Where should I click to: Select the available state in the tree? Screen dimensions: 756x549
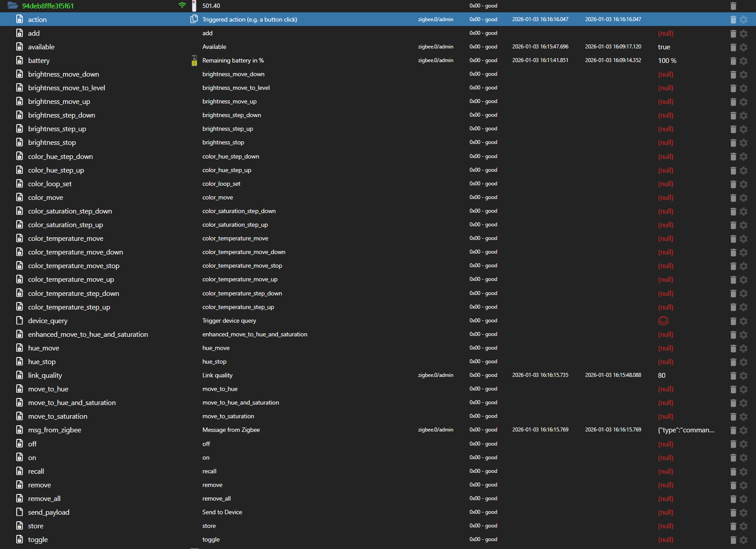41,47
